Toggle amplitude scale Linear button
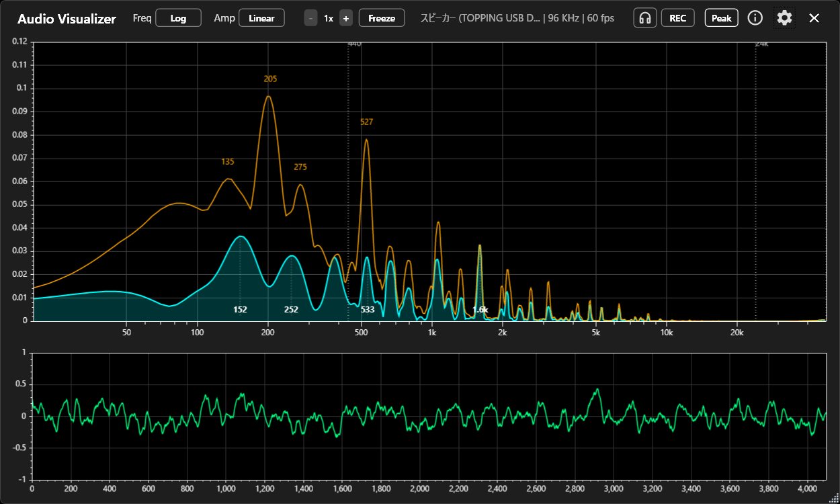The image size is (840, 504). pyautogui.click(x=261, y=18)
